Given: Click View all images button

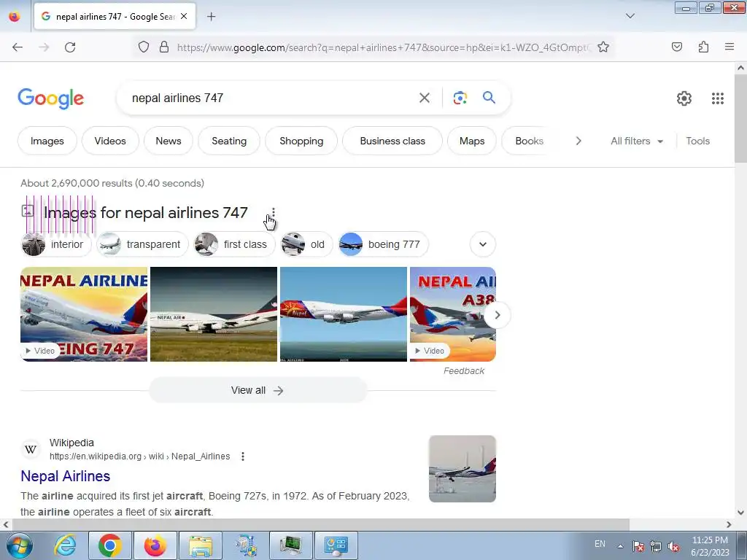Looking at the screenshot, I should [x=258, y=391].
